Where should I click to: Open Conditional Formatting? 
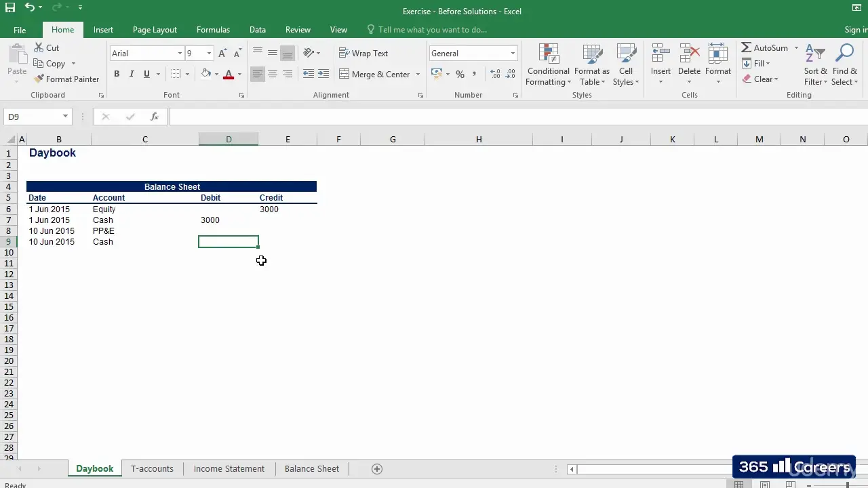549,65
